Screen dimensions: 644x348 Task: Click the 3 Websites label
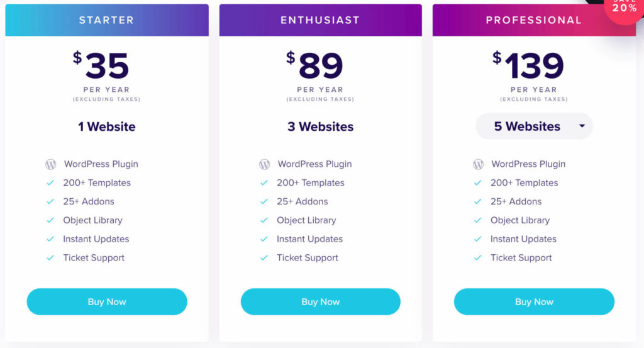[320, 126]
